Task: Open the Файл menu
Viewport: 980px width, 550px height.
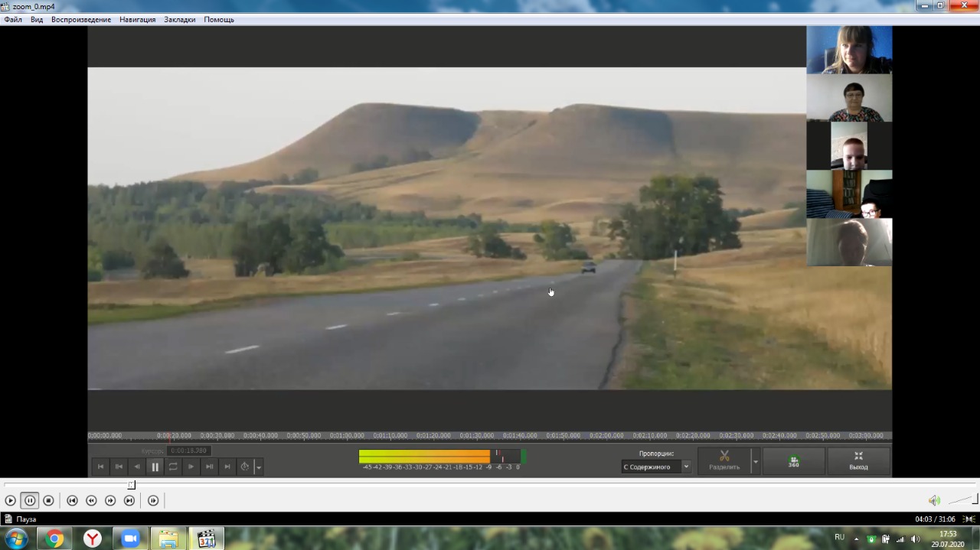Action: [x=13, y=20]
